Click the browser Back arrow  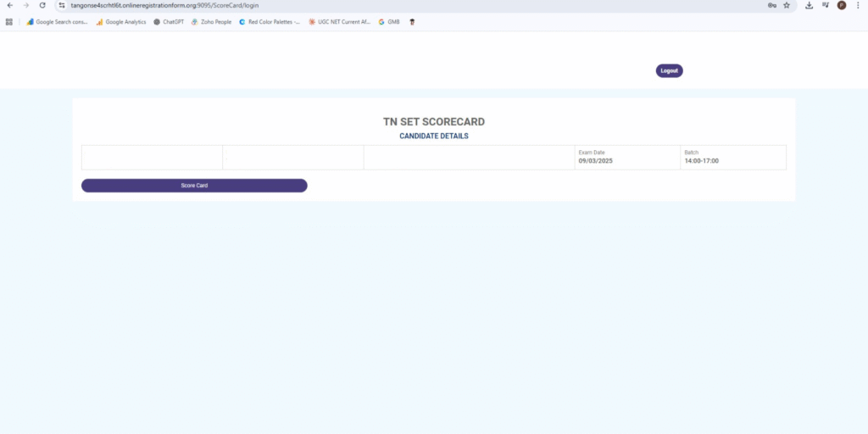pos(9,5)
